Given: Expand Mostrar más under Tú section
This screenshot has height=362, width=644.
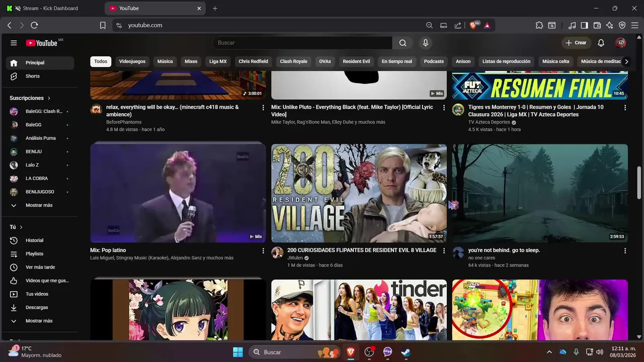Looking at the screenshot, I should pyautogui.click(x=40, y=321).
